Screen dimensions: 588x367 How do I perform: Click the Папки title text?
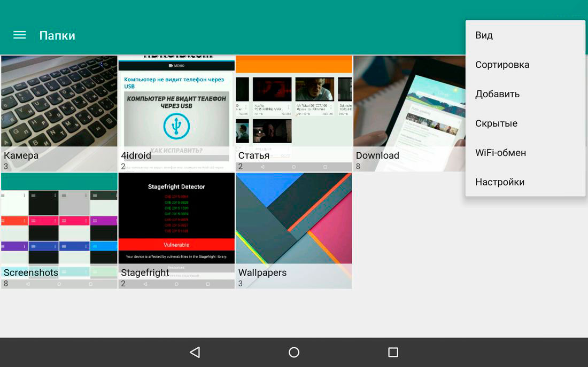57,36
